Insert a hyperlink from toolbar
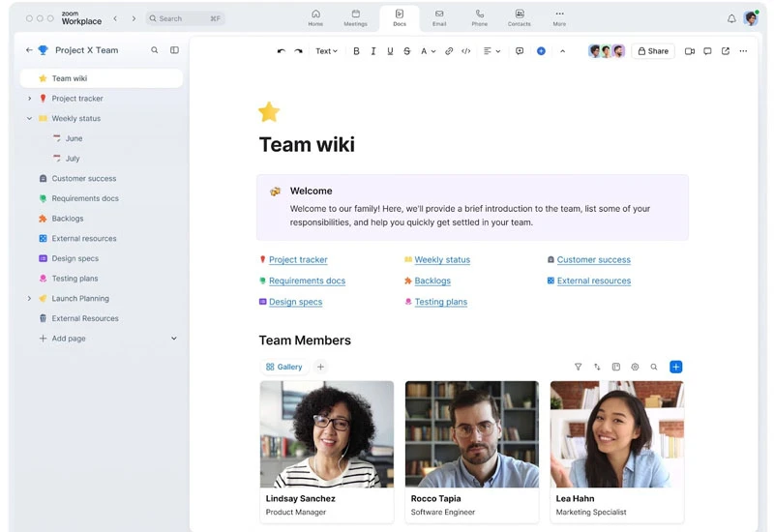Image resolution: width=774 pixels, height=532 pixels. click(449, 51)
